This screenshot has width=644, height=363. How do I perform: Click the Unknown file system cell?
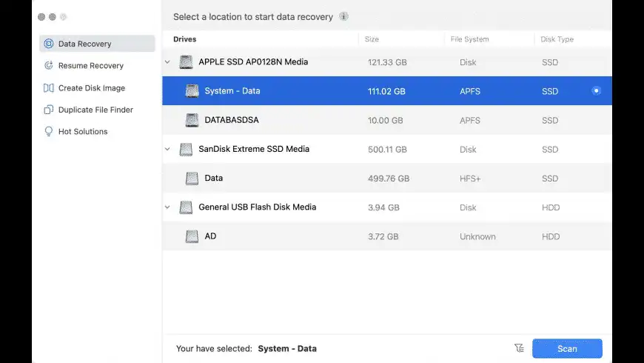(x=477, y=237)
